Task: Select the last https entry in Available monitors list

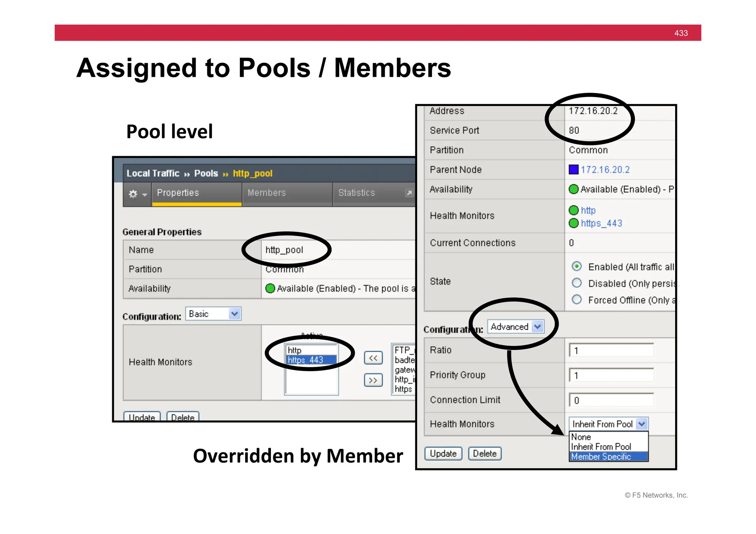Action: click(x=403, y=389)
